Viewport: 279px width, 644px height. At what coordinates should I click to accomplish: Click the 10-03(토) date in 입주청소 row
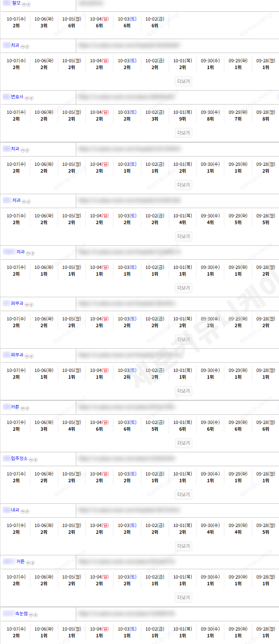(x=127, y=474)
